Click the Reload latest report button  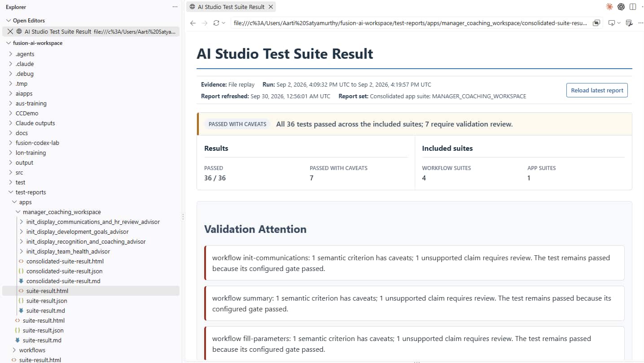(597, 90)
